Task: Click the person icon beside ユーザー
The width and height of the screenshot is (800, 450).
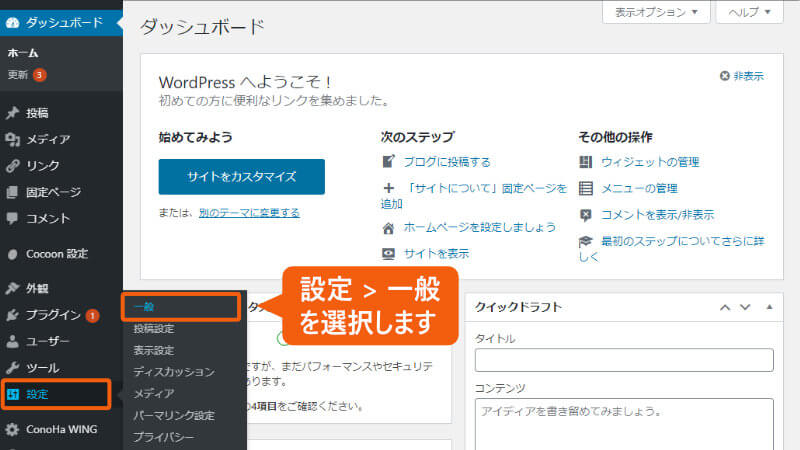Action: pyautogui.click(x=12, y=341)
